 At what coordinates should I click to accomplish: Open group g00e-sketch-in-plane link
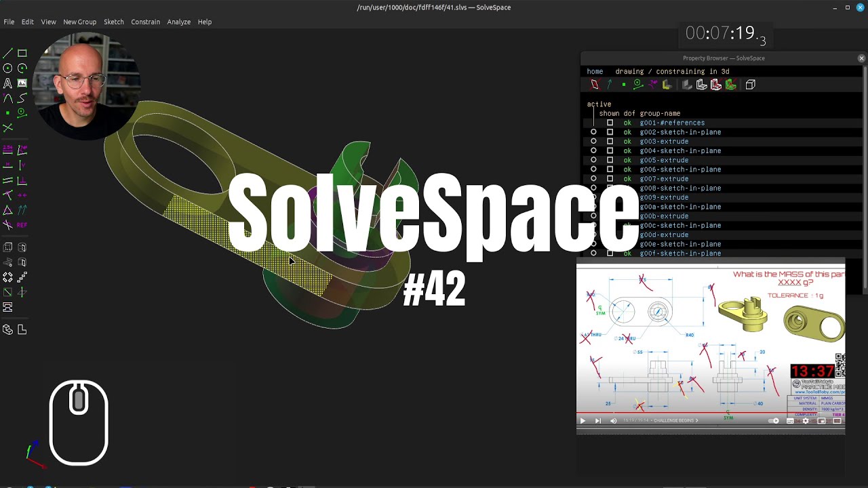pos(680,244)
